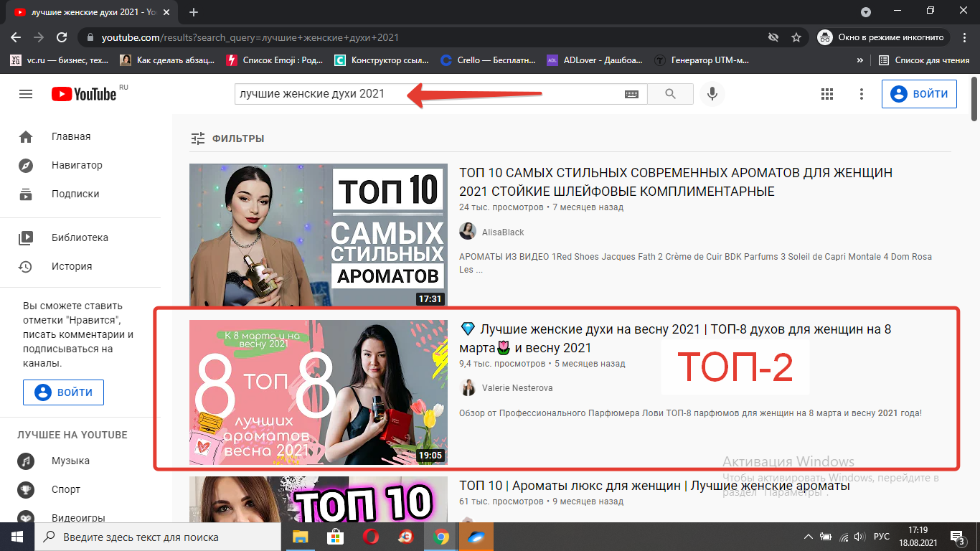Reload the page in Chrome

click(x=62, y=37)
